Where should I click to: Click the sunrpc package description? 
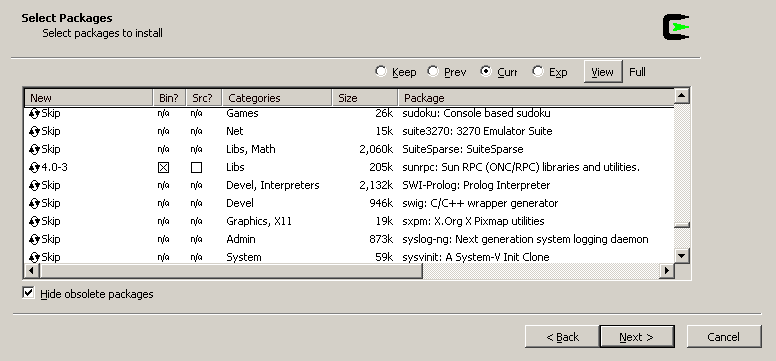[521, 167]
